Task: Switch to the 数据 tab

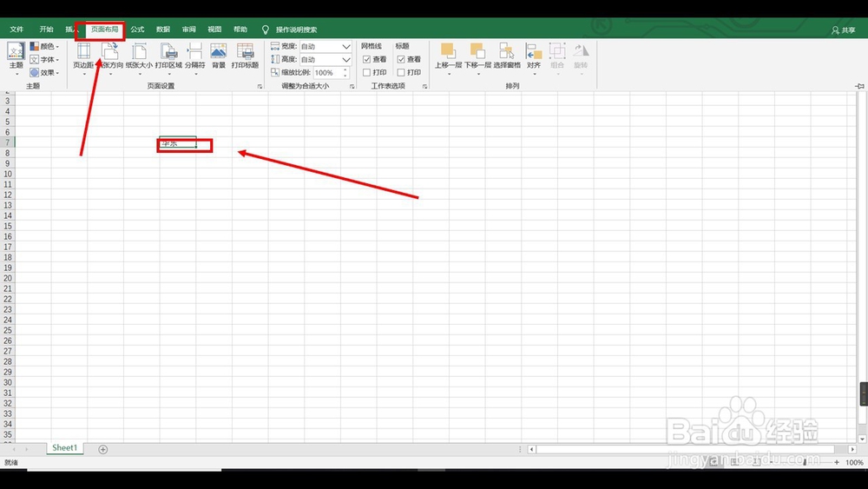Action: [x=163, y=30]
